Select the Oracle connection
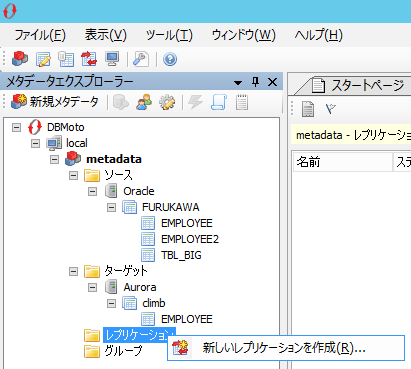 pyautogui.click(x=139, y=191)
